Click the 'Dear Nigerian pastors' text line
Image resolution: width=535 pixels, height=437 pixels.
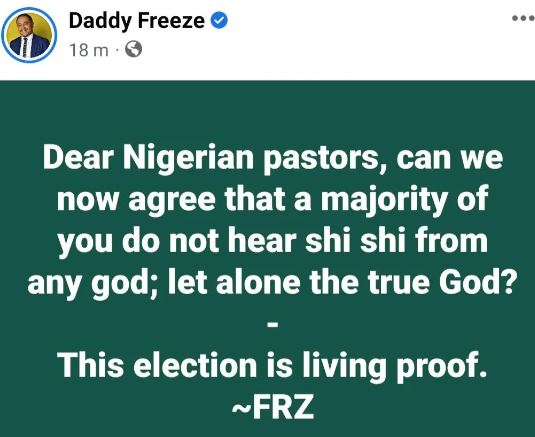273,159
